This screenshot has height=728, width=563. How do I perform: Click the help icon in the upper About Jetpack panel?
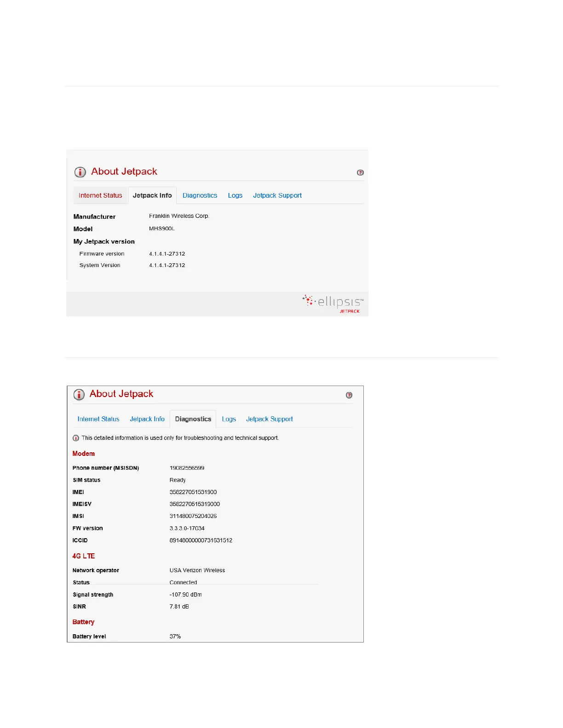tap(360, 173)
